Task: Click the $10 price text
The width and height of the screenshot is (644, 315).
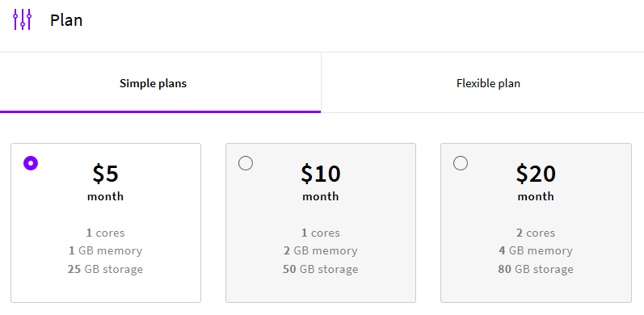Action: pos(321,174)
